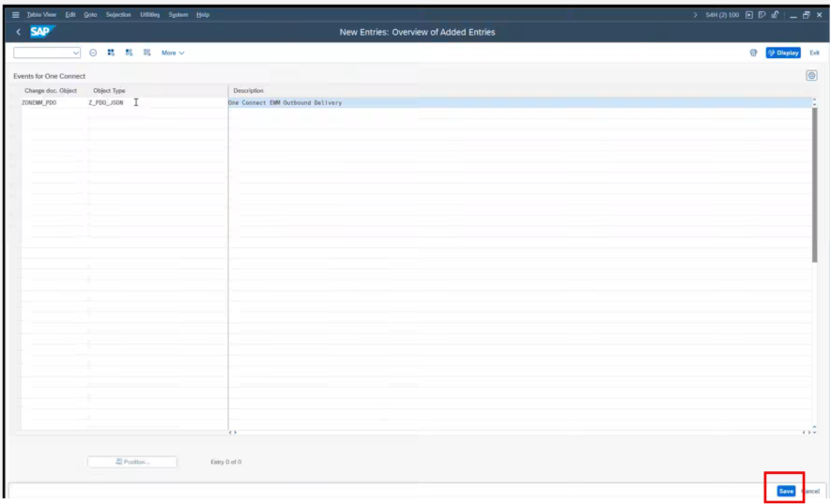Select the Change doc. Object cell ZONEWM_PDO
The width and height of the screenshot is (831, 504).
click(39, 102)
